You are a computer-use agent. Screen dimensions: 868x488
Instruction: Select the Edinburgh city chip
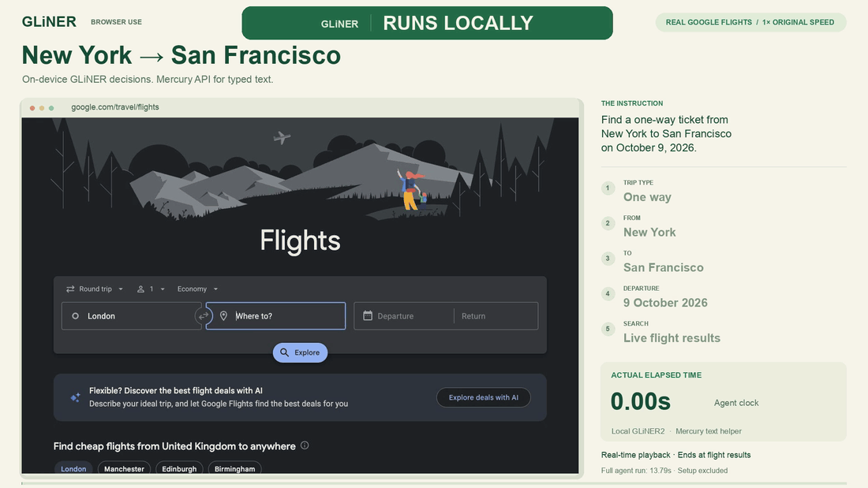[179, 468]
